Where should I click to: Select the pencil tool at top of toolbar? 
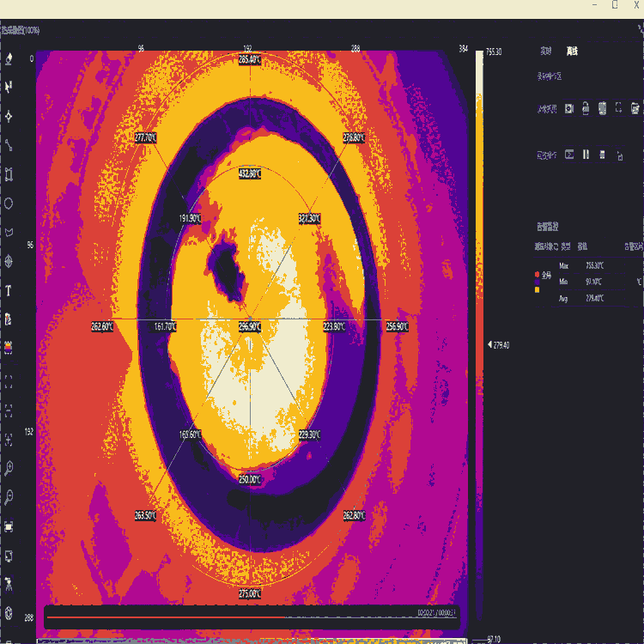[9, 58]
